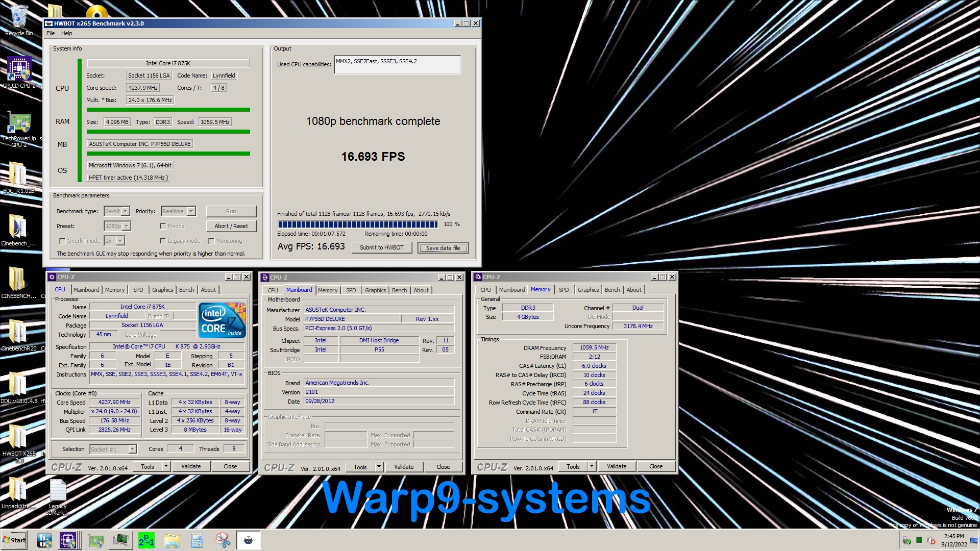Switch to the SPD tab in the middle CPU-Z window
Image resolution: width=980 pixels, height=551 pixels.
351,290
